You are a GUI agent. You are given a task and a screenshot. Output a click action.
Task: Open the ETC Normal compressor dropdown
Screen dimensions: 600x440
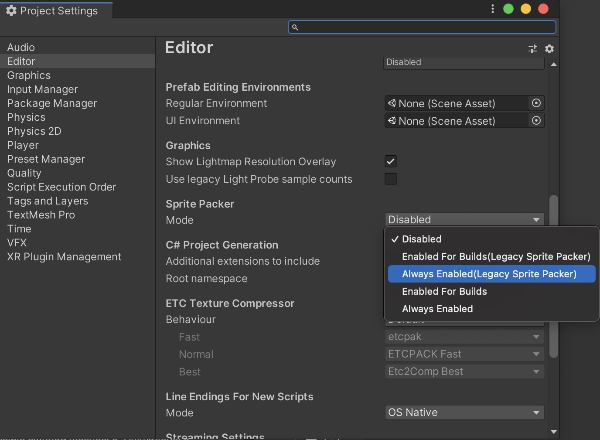[465, 354]
